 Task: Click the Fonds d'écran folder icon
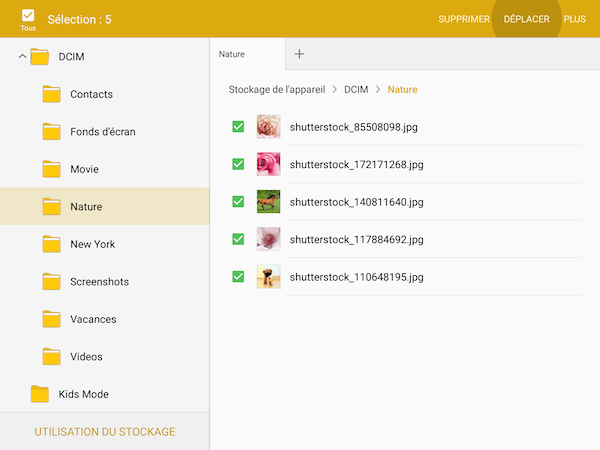pyautogui.click(x=51, y=132)
